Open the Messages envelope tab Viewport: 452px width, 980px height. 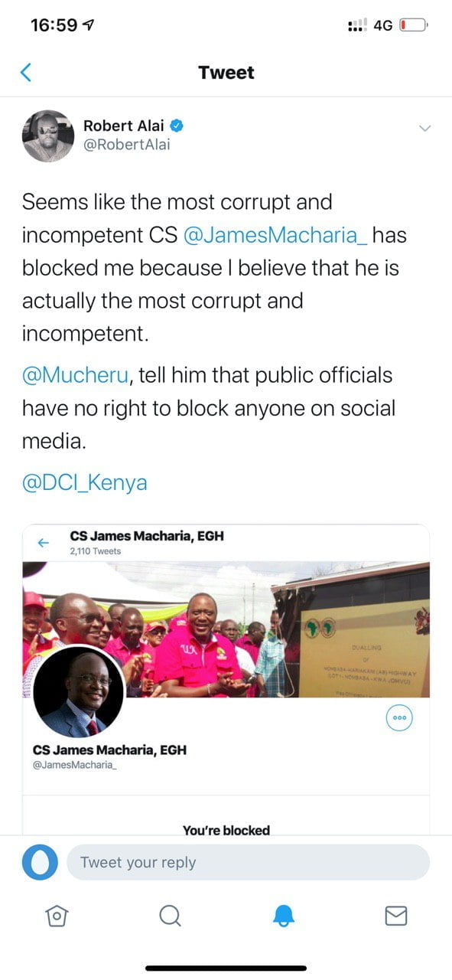(395, 916)
